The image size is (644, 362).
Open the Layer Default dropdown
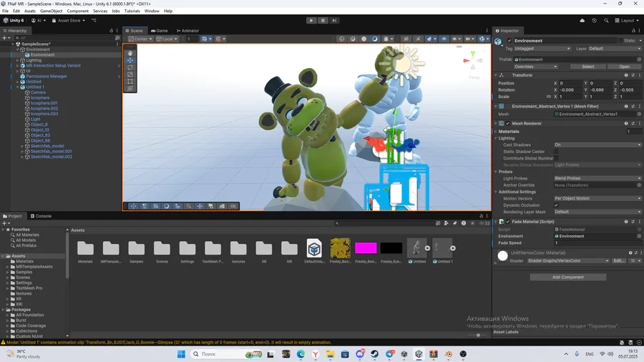(615, 49)
